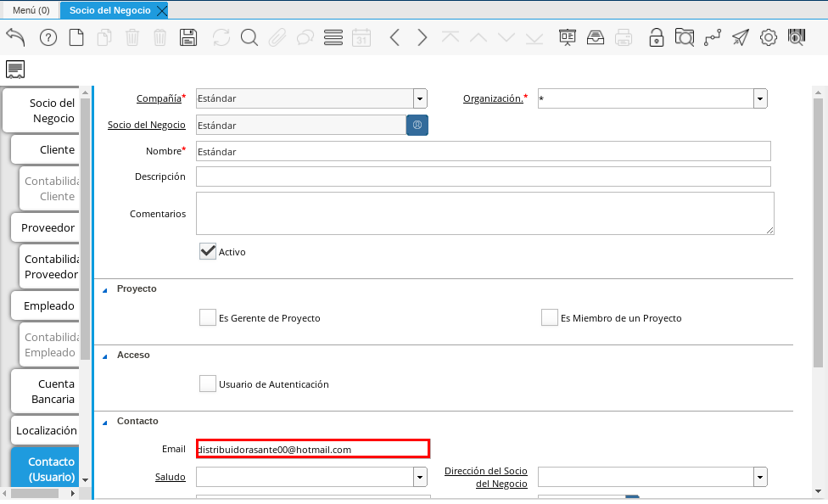Click the undo changes arrow icon
Screen dimensions: 828x504
[x=15, y=37]
